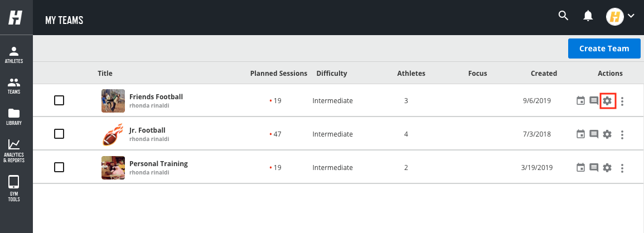Image resolution: width=644 pixels, height=233 pixels.
Task: Select the Personal Training checkbox
Action: (x=59, y=167)
